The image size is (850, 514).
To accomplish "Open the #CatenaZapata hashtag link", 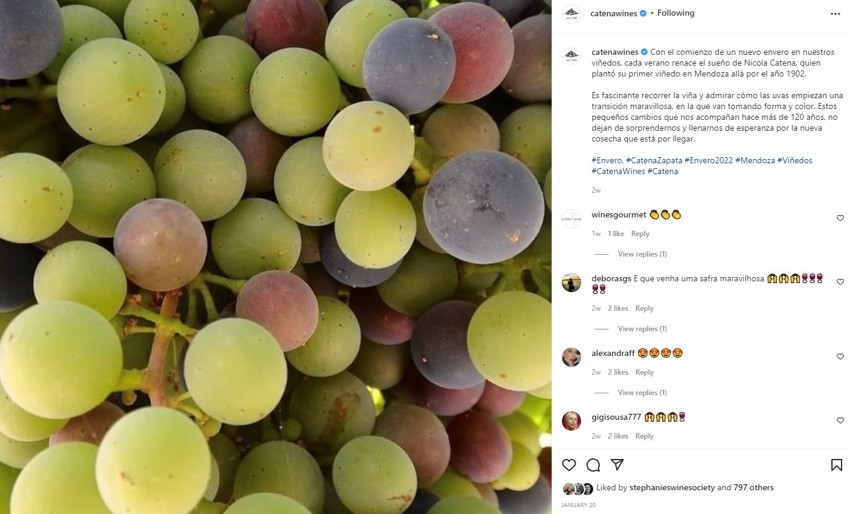I will coord(654,160).
